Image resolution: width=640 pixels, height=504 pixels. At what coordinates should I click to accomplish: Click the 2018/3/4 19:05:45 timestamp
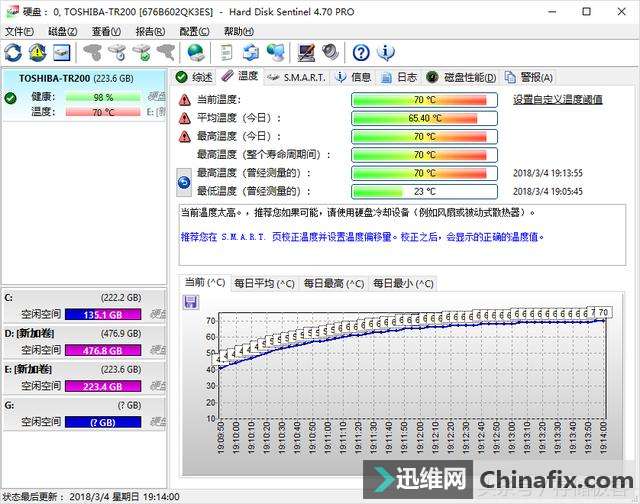click(548, 191)
